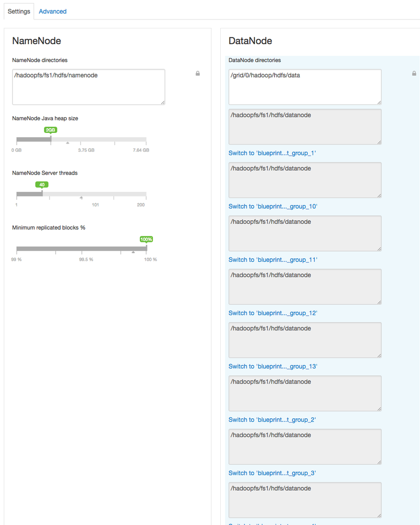Viewport: 420px width, 525px height.
Task: Click recommended-value marker on Java heap slider
Action: tap(68, 142)
